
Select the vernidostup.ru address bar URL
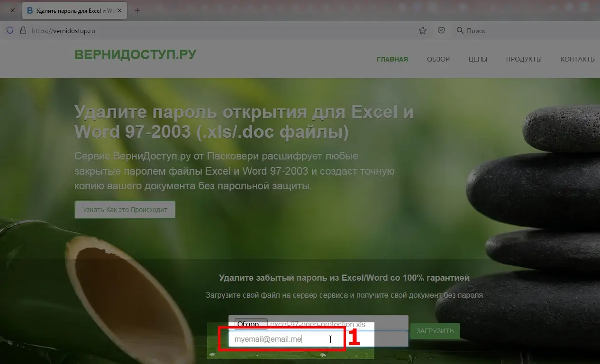click(64, 31)
